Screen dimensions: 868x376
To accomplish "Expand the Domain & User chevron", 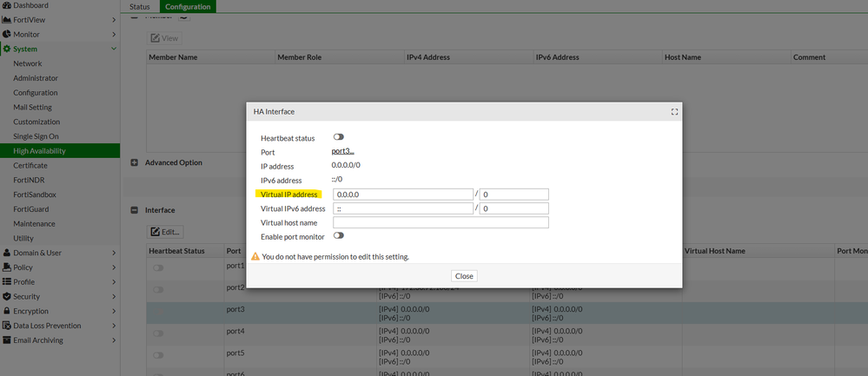I will coord(114,253).
